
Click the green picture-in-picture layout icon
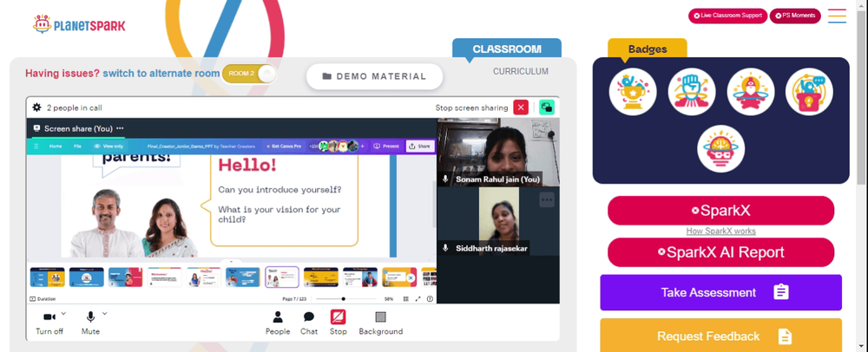pyautogui.click(x=547, y=108)
